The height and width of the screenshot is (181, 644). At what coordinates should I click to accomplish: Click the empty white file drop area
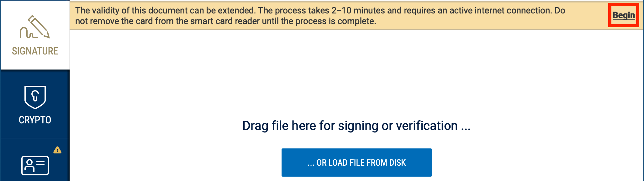[356, 75]
